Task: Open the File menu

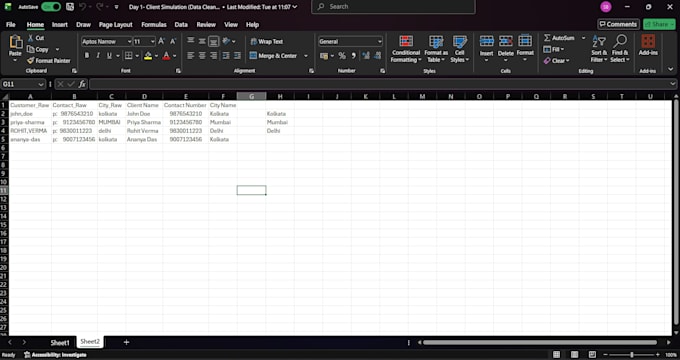Action: pos(11,25)
